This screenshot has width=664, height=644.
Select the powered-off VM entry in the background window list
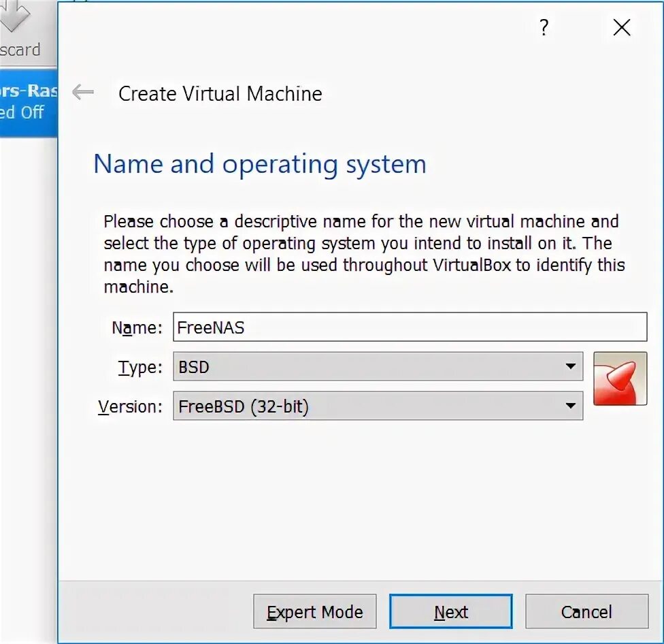pos(29,101)
